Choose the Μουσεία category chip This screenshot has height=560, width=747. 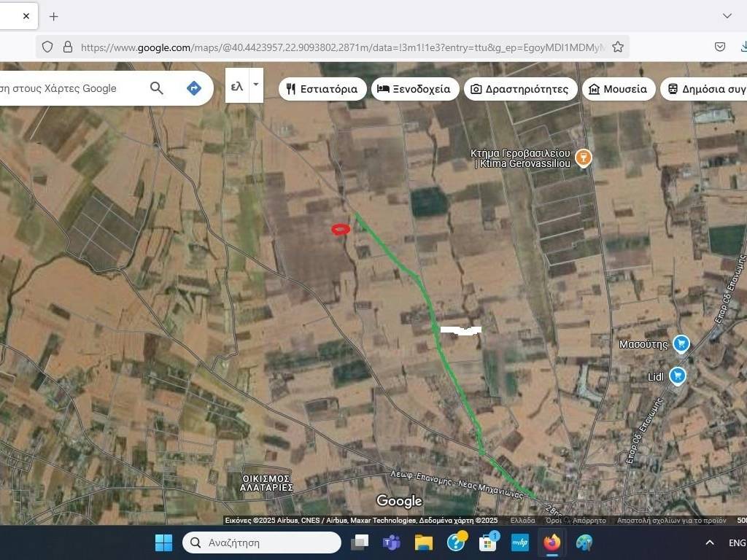618,89
